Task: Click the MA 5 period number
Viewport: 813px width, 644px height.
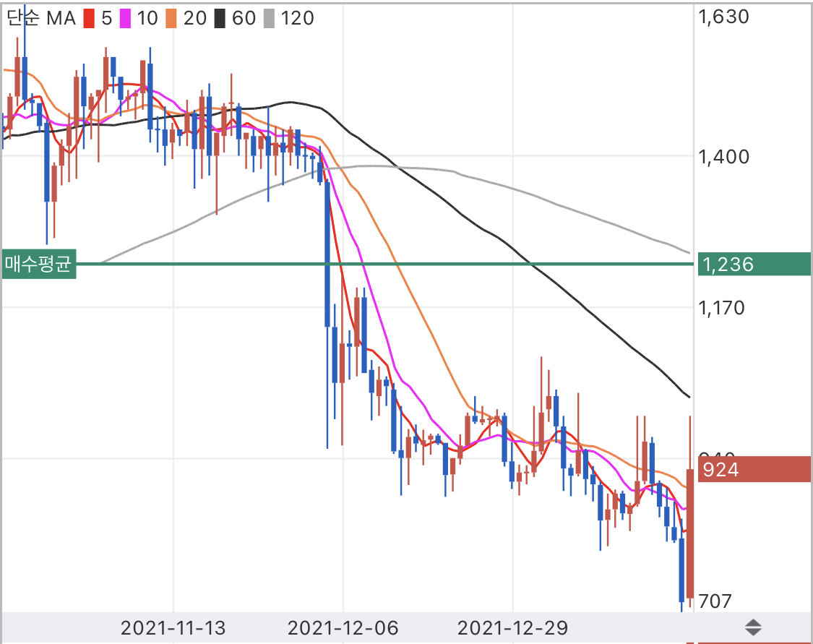Action: pyautogui.click(x=106, y=19)
